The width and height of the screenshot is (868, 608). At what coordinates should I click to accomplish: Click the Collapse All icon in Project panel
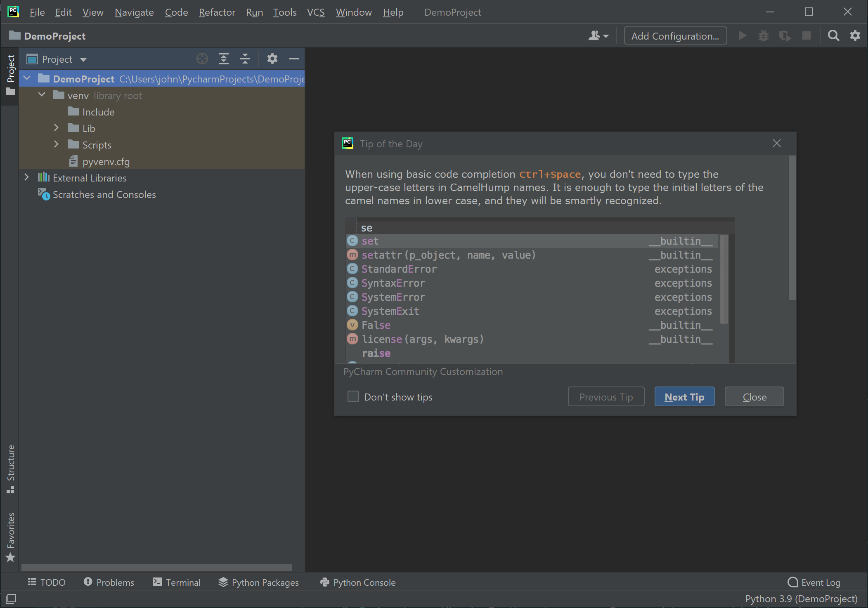[x=245, y=59]
